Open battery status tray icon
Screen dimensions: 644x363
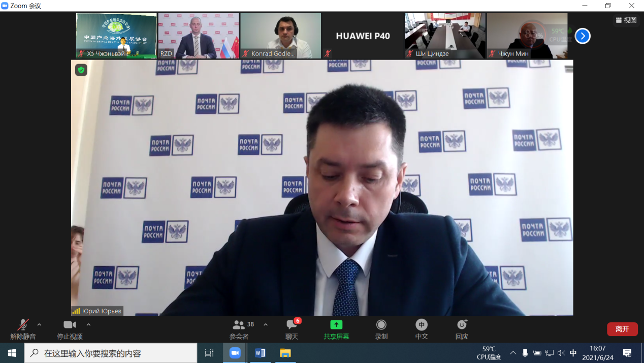pyautogui.click(x=537, y=353)
